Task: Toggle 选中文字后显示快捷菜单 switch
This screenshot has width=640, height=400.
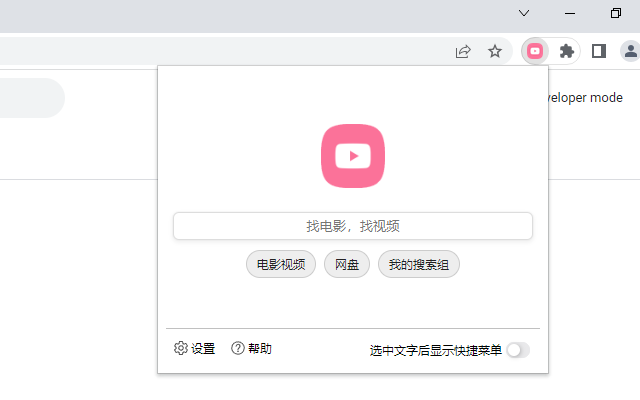Action: tap(518, 350)
